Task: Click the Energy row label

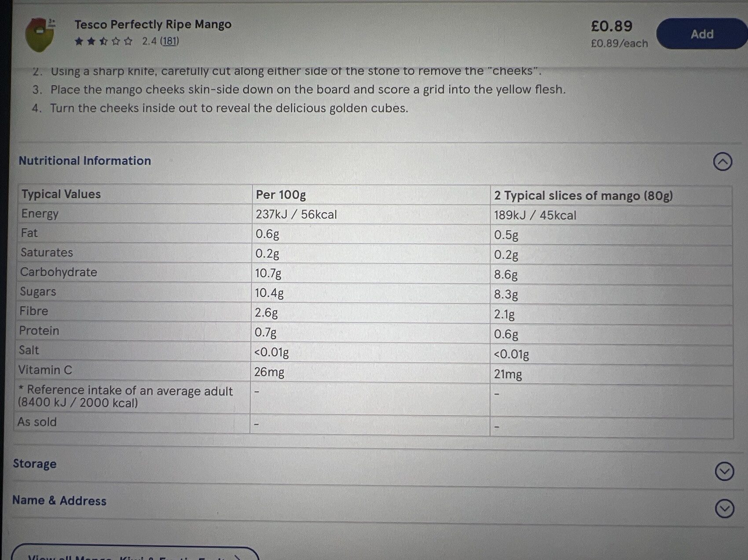Action: pyautogui.click(x=40, y=214)
